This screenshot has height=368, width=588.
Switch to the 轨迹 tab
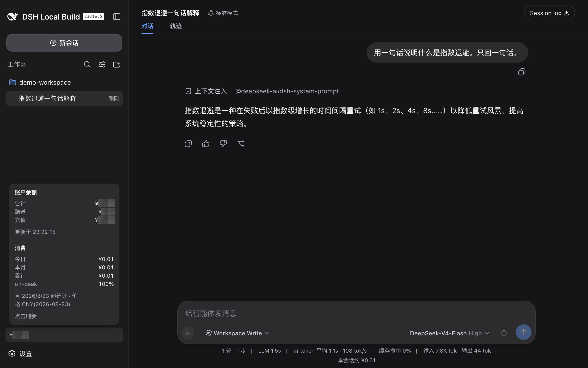coord(176,26)
